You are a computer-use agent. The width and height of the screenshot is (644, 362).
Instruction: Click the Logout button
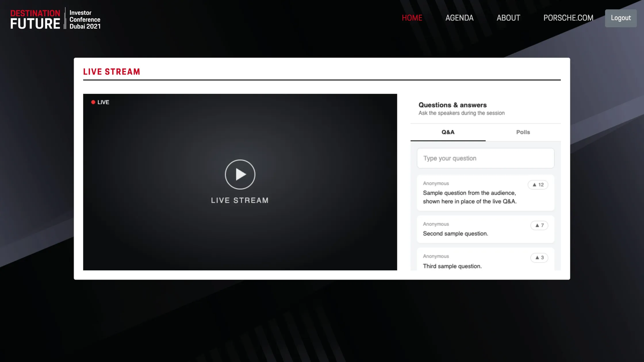621,18
